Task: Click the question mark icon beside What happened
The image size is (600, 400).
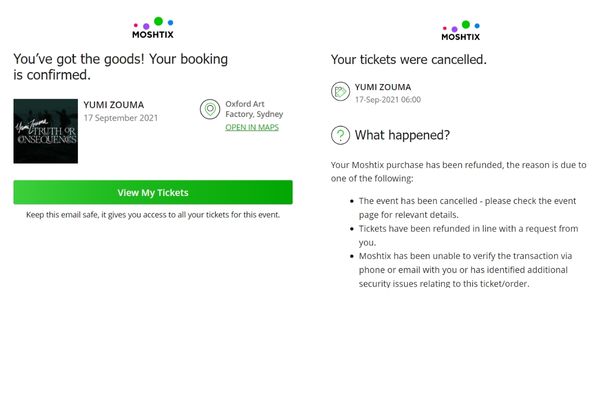Action: pyautogui.click(x=340, y=135)
